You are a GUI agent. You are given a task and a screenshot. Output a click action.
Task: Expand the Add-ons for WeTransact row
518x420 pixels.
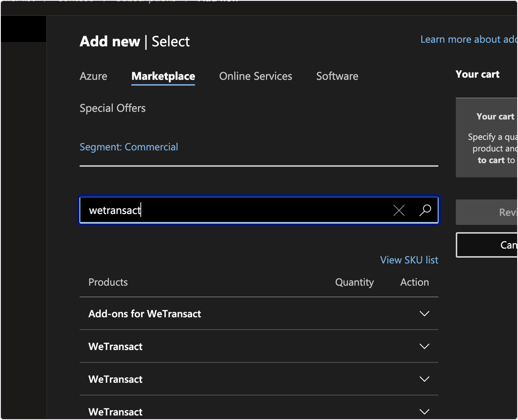(x=424, y=314)
